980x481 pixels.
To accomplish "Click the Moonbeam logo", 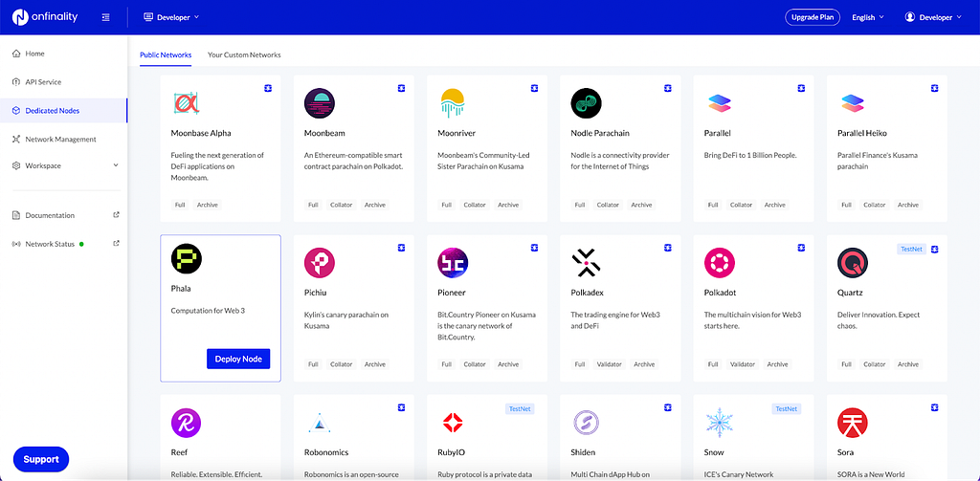I will (320, 103).
